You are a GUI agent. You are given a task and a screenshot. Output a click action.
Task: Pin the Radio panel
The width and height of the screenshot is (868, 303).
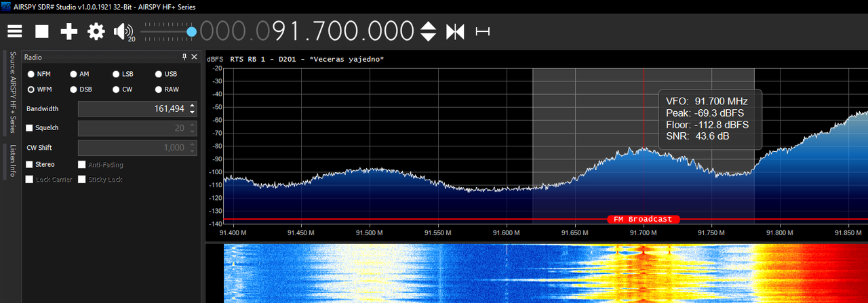(184, 57)
